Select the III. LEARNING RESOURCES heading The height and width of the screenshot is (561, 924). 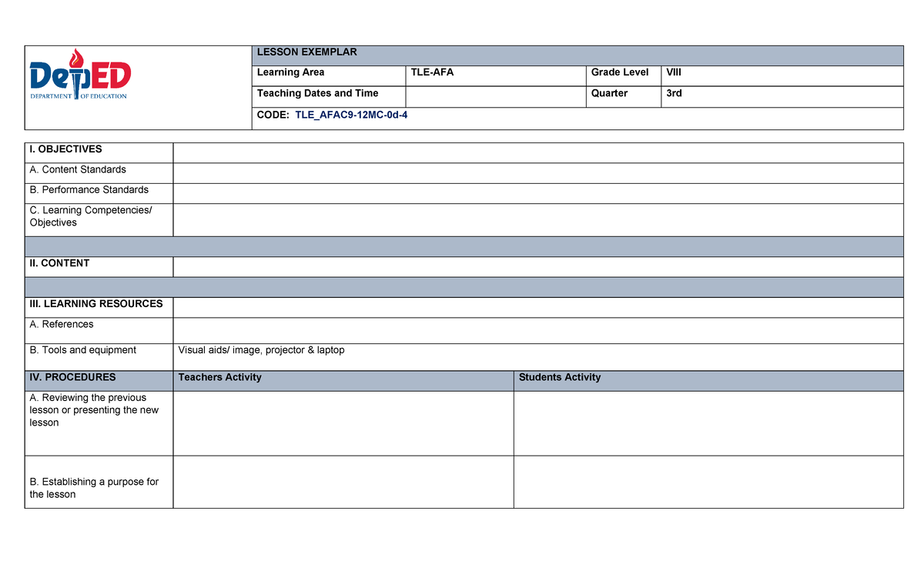coord(95,304)
